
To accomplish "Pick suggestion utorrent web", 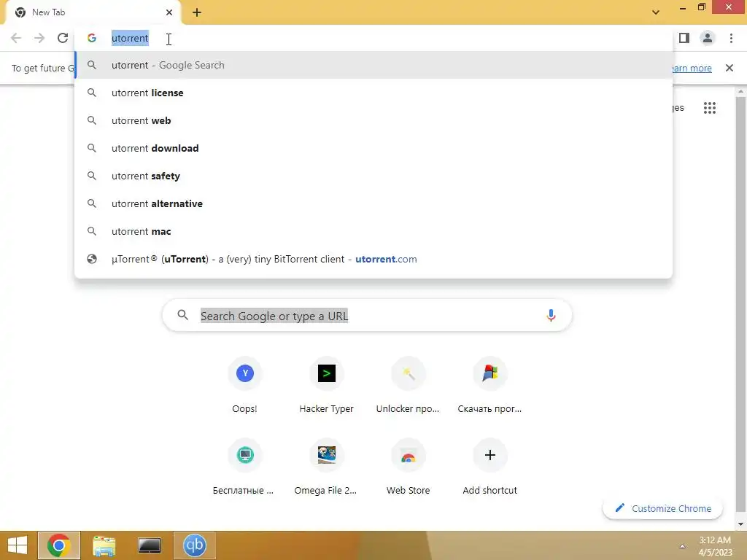I will (x=373, y=120).
